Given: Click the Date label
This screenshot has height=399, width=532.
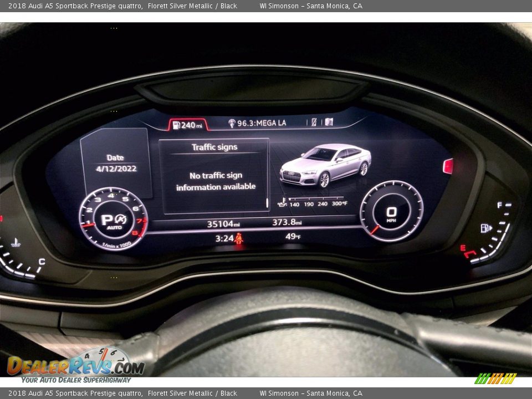Looking at the screenshot, I should [115, 158].
